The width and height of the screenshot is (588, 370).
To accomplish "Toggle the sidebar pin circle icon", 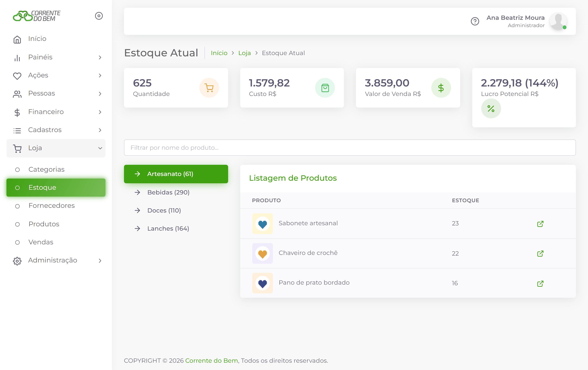I will pyautogui.click(x=99, y=16).
